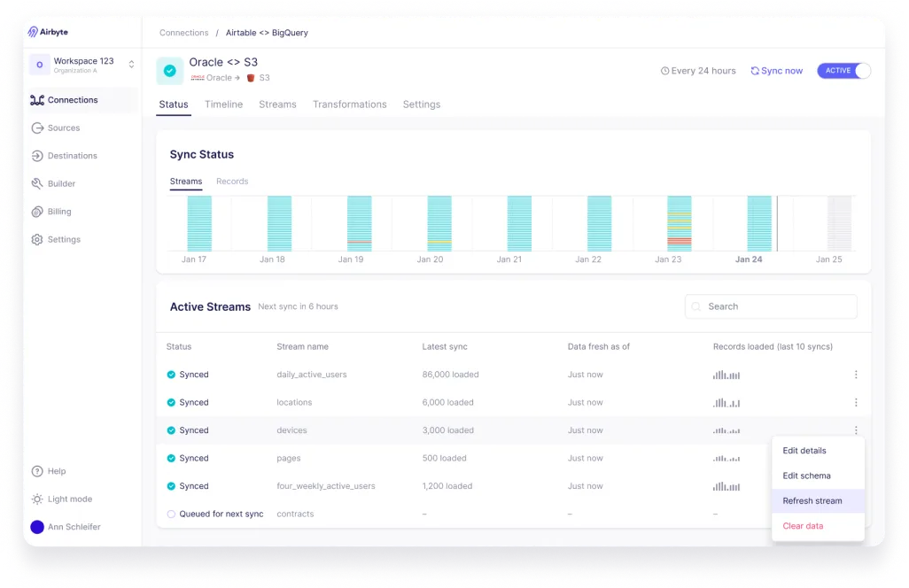Open the Builder page
The image size is (909, 588).
[x=53, y=183]
